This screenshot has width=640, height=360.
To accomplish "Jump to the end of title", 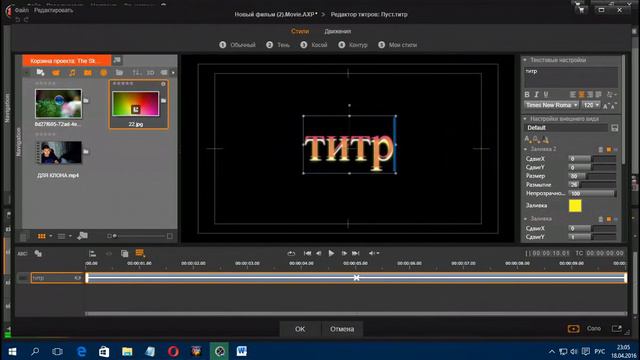I will [356, 253].
